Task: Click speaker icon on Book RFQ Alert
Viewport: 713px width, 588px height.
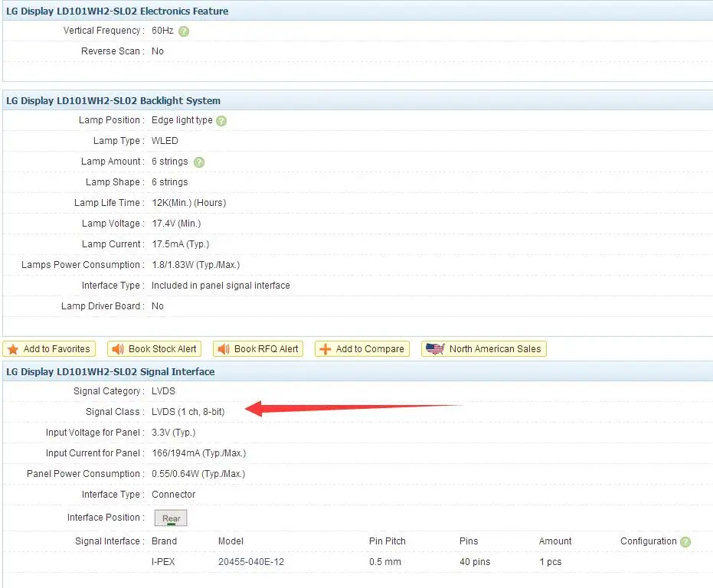Action: 224,349
